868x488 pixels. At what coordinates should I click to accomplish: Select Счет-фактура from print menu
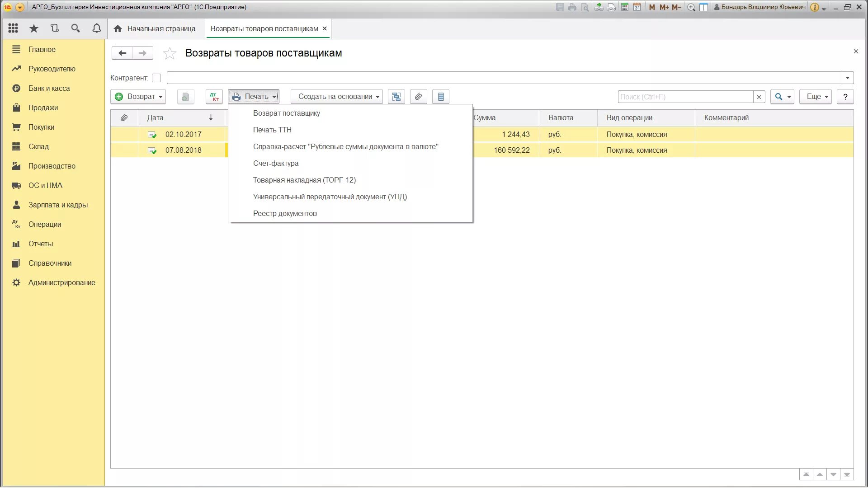276,163
